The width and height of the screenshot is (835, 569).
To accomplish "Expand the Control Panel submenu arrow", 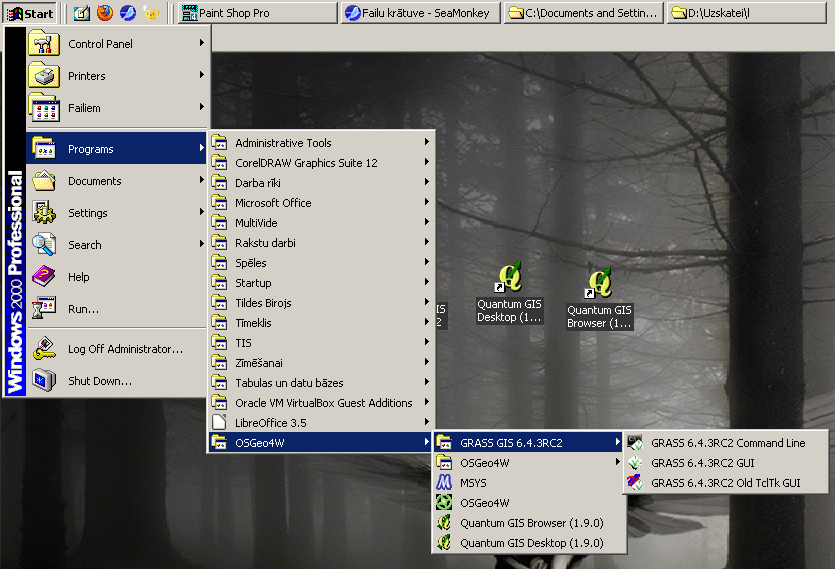I will [201, 43].
